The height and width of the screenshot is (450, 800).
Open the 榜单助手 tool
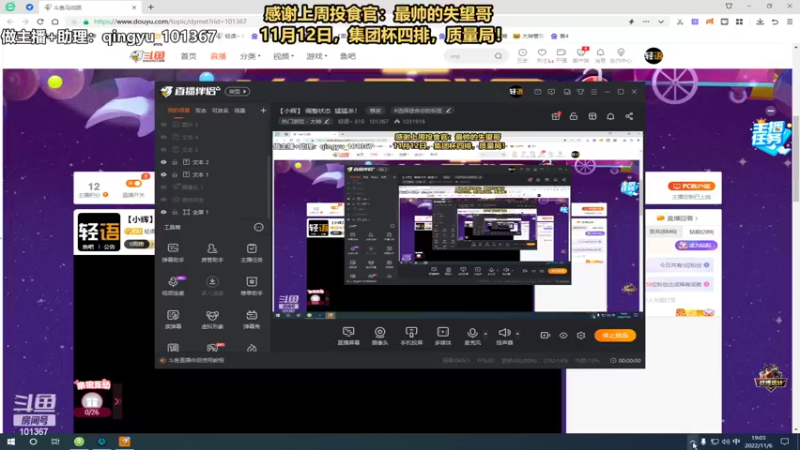(x=252, y=286)
